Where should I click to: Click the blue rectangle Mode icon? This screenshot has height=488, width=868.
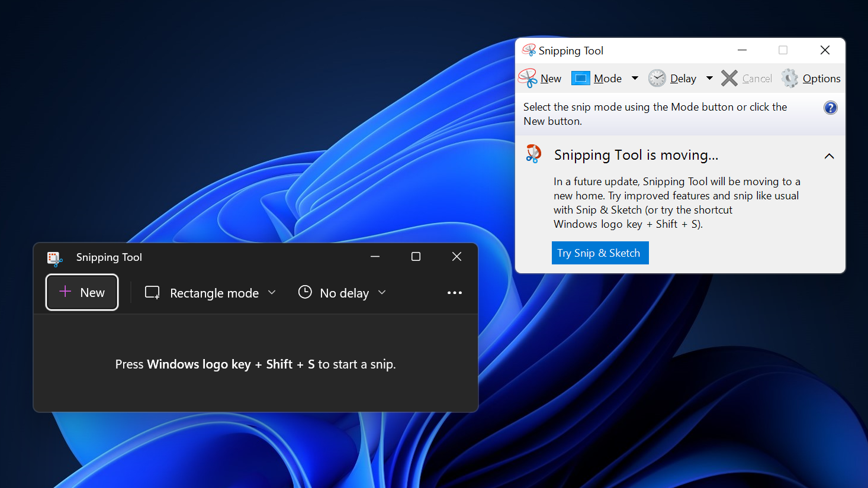pyautogui.click(x=580, y=77)
